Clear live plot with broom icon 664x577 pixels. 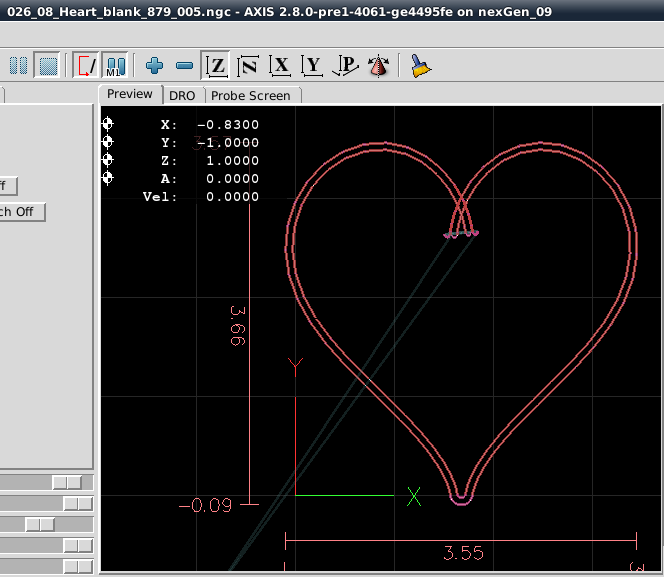point(421,66)
